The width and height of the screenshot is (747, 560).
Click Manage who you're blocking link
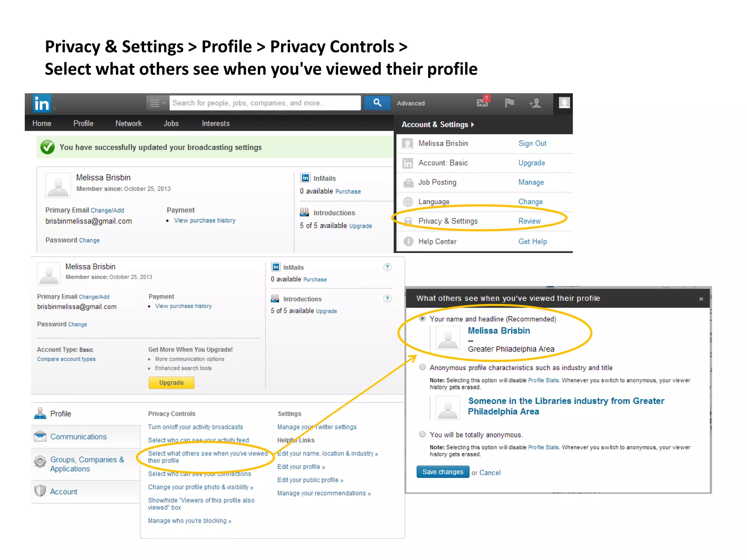point(189,521)
